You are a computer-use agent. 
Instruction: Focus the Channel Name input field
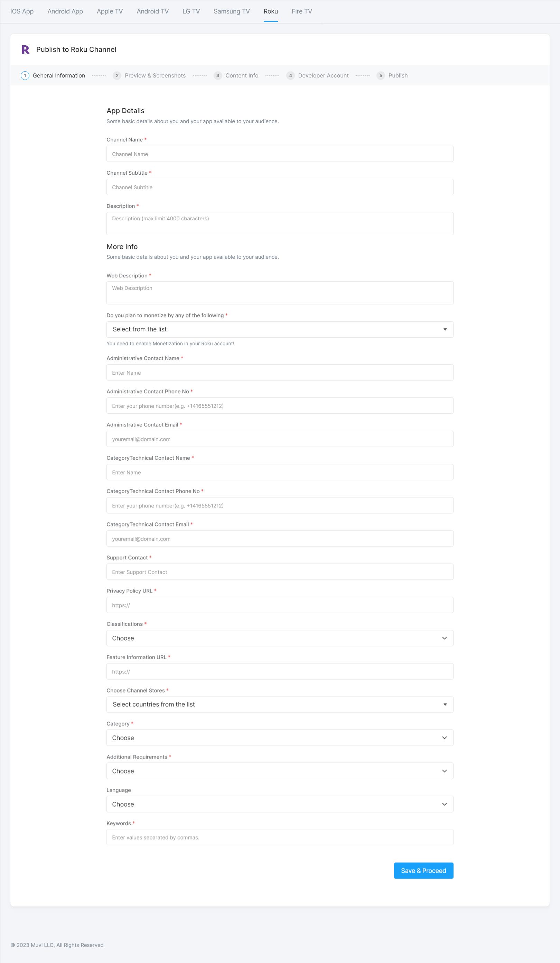pos(280,154)
